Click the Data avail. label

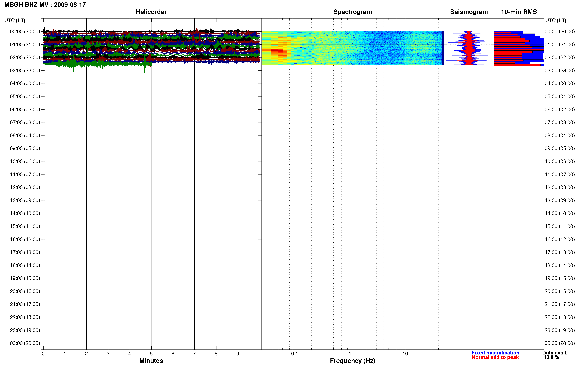coord(555,353)
